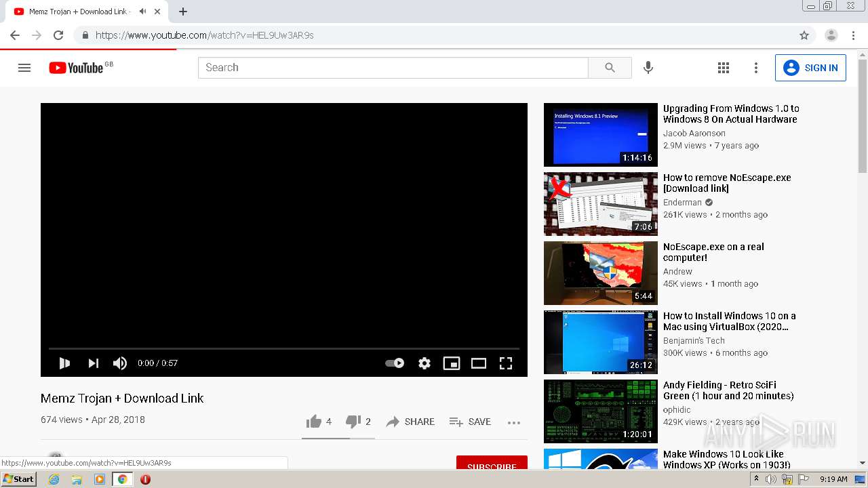Open How to Install Windows 10 title
Screen dimensions: 868x488
(x=730, y=321)
